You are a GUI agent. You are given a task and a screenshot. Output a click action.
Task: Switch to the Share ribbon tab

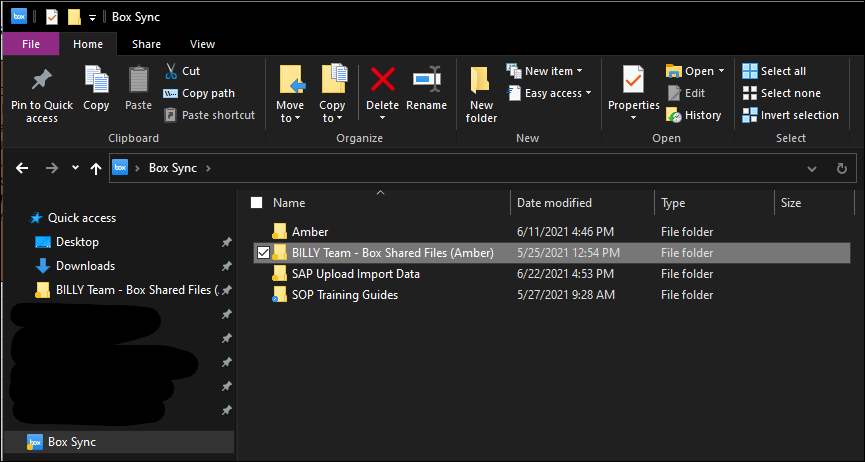pos(146,44)
